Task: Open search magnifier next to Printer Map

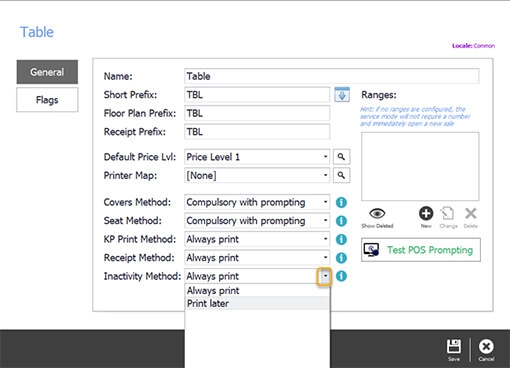Action: click(x=341, y=175)
